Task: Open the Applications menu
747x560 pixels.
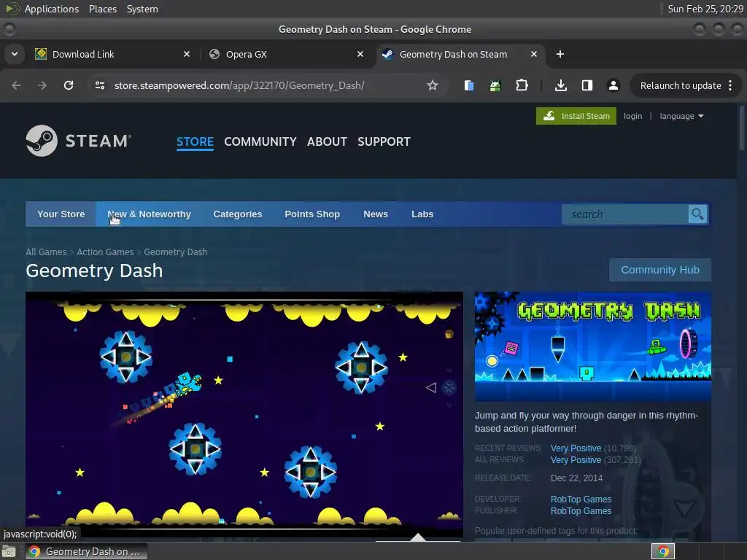Action: 52,9
